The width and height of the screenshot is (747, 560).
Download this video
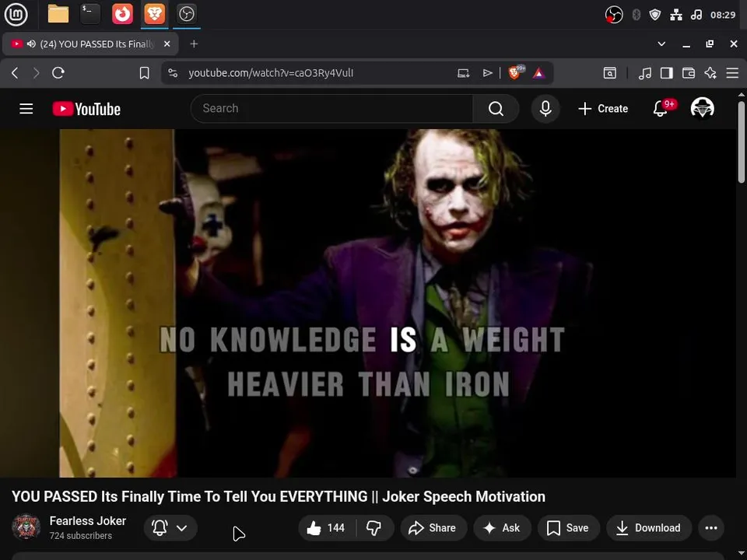649,527
